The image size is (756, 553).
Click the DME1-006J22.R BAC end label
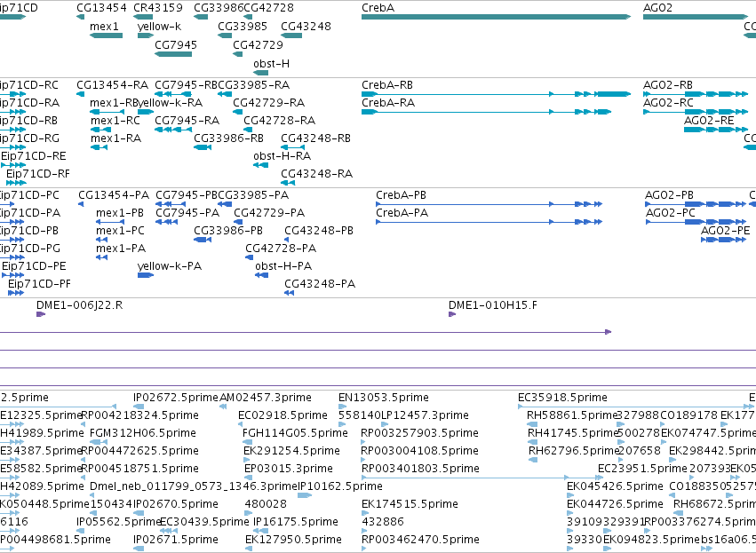80,305
